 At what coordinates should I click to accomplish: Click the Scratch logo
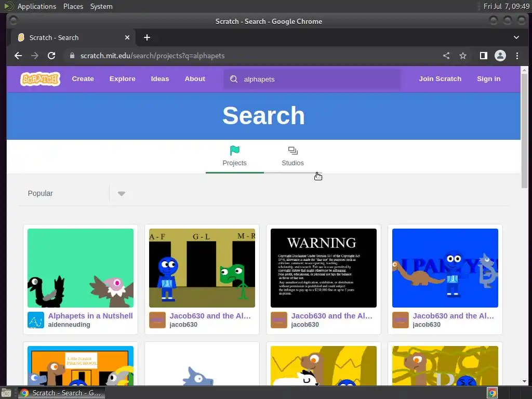coord(40,79)
